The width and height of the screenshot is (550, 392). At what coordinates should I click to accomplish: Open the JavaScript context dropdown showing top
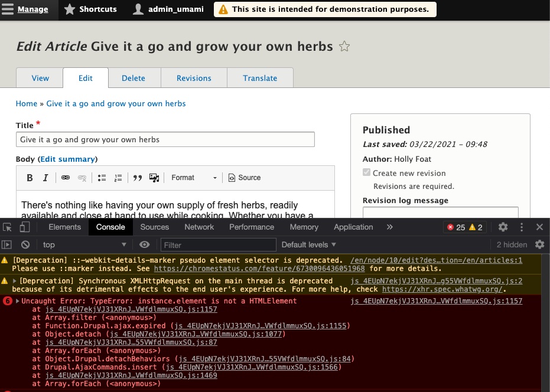pos(83,244)
